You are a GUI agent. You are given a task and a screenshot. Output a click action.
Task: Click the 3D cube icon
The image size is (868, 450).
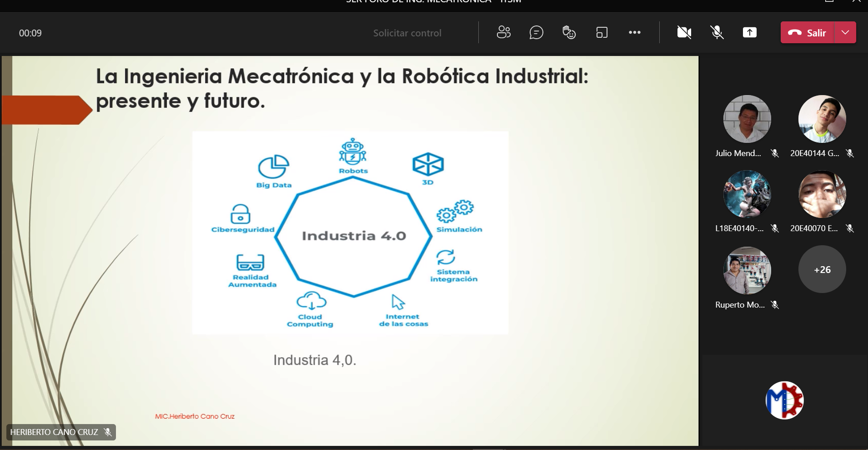(428, 164)
